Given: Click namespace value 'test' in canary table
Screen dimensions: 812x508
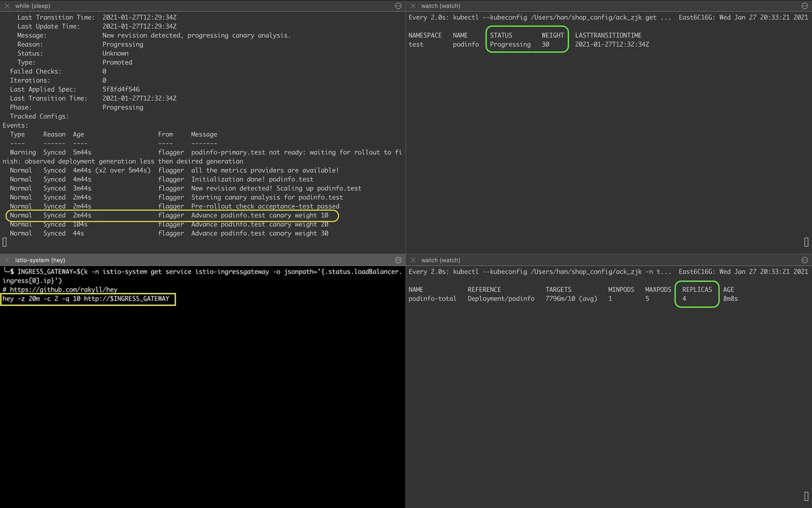Looking at the screenshot, I should coord(416,45).
